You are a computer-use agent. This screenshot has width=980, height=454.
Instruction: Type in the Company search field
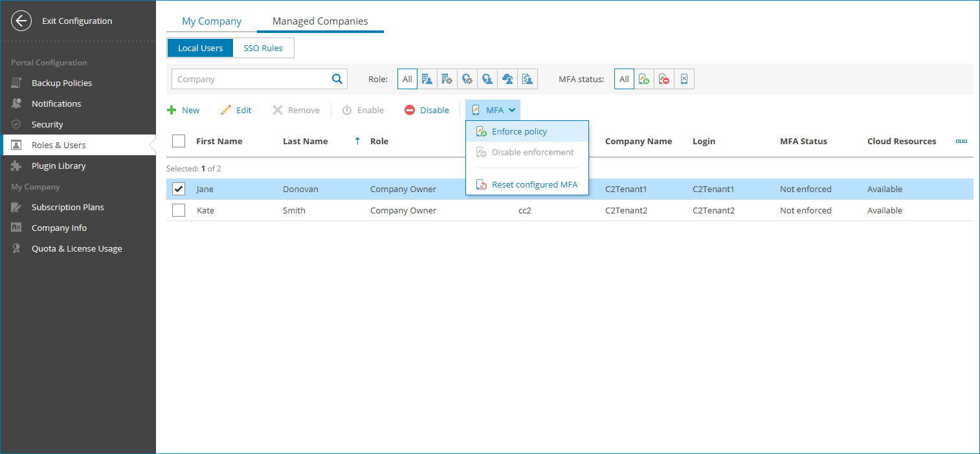click(x=252, y=78)
